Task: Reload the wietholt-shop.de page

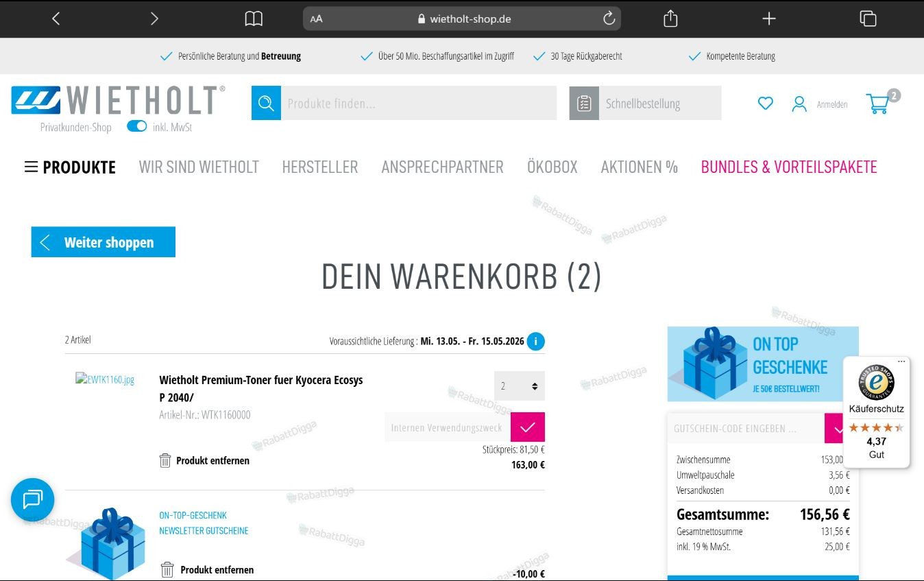Action: (x=609, y=19)
